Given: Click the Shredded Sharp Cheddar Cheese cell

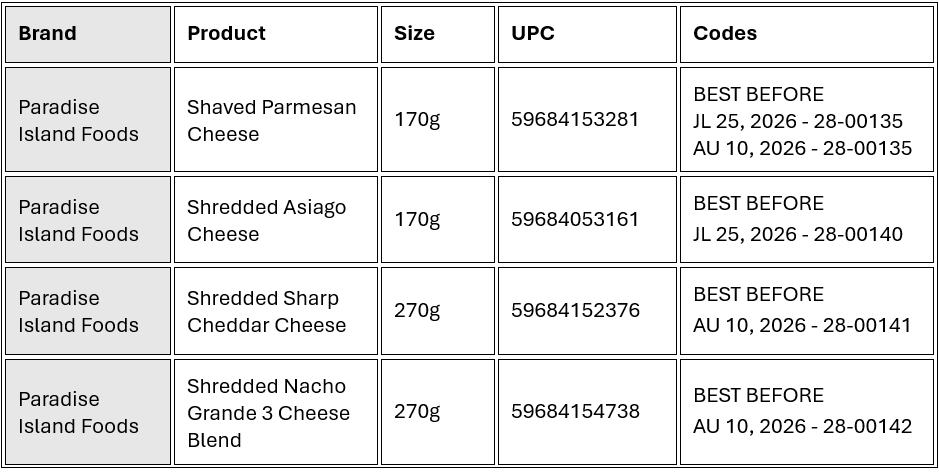Looking at the screenshot, I should pos(266,311).
